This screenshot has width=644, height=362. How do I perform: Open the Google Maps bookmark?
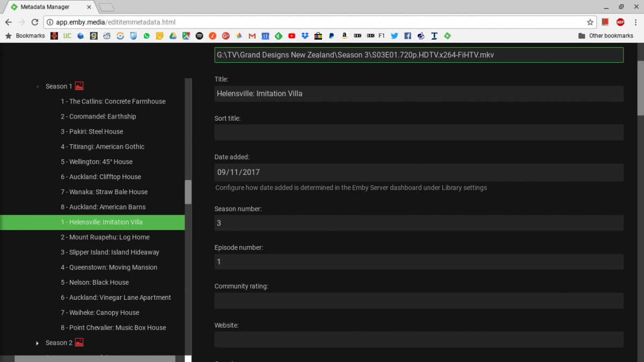186,36
